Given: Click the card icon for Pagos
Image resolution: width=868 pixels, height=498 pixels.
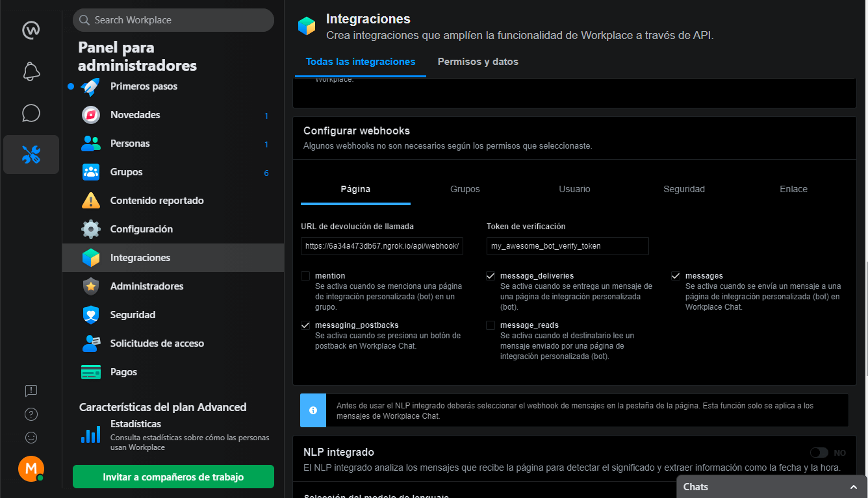Looking at the screenshot, I should [91, 372].
